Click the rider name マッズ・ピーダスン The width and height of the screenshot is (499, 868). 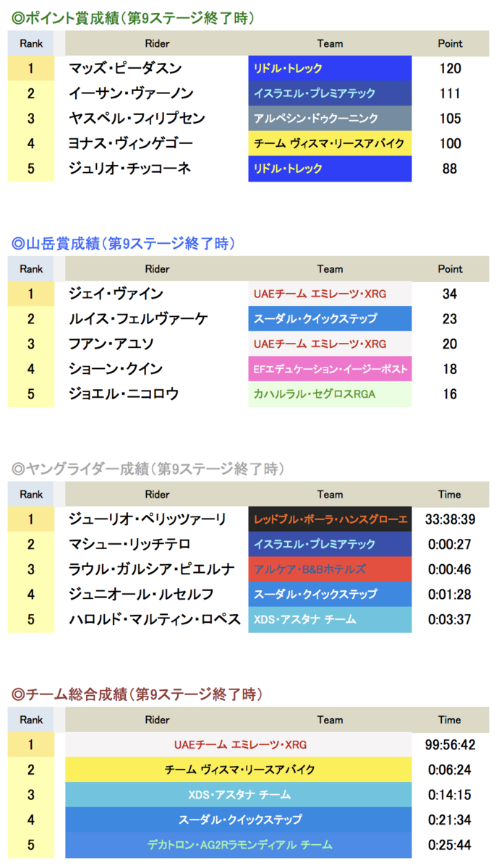[x=125, y=69]
